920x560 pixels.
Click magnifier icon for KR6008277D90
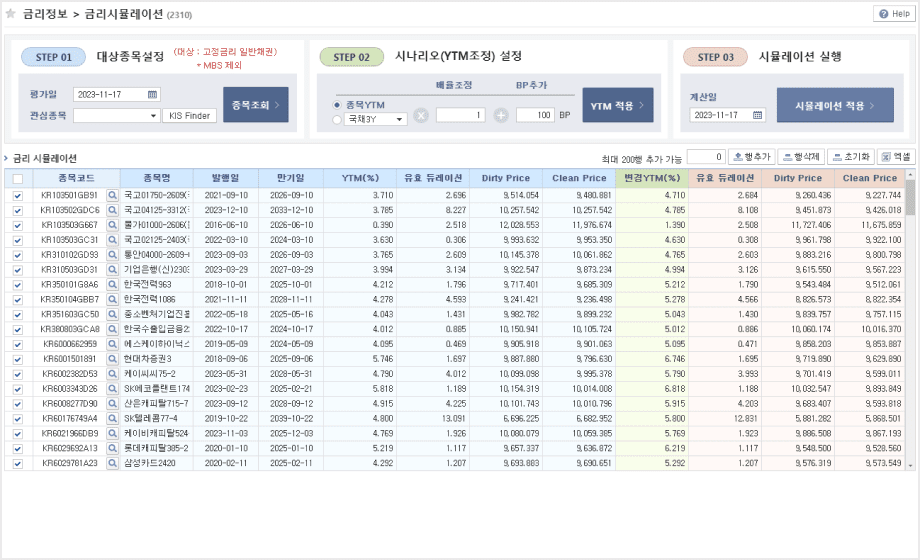(x=112, y=403)
